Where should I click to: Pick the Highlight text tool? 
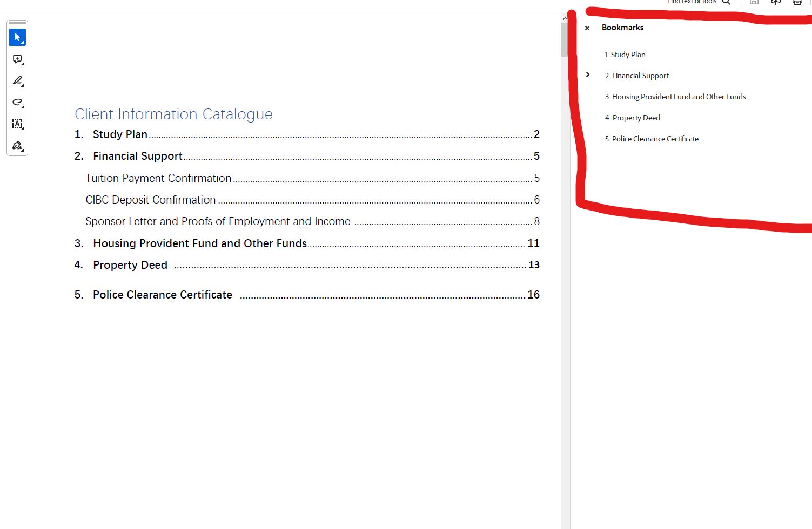(17, 80)
